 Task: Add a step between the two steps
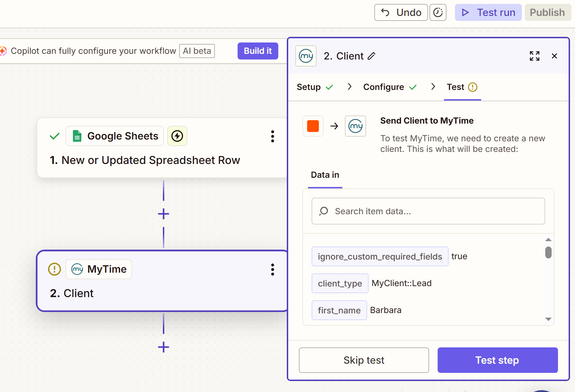coord(163,214)
